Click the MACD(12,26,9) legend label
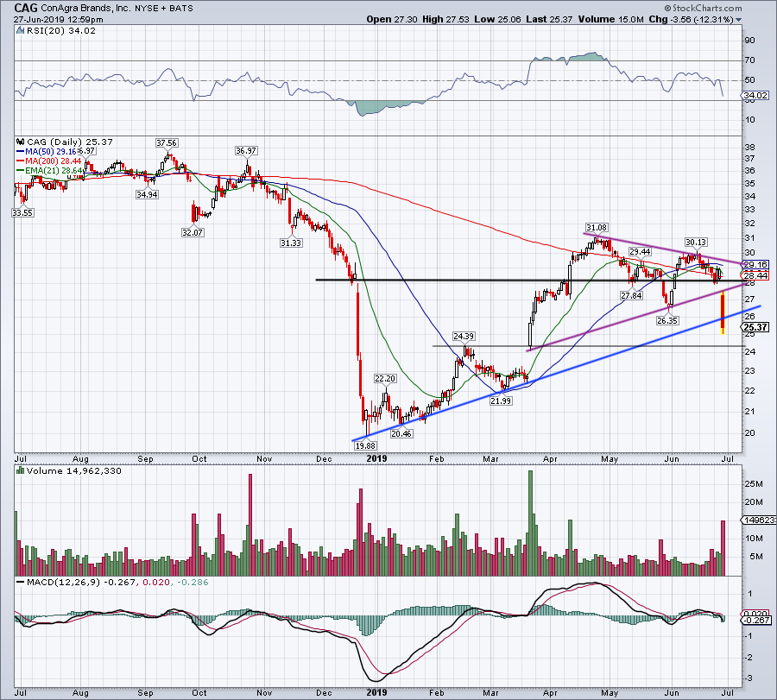 click(64, 582)
